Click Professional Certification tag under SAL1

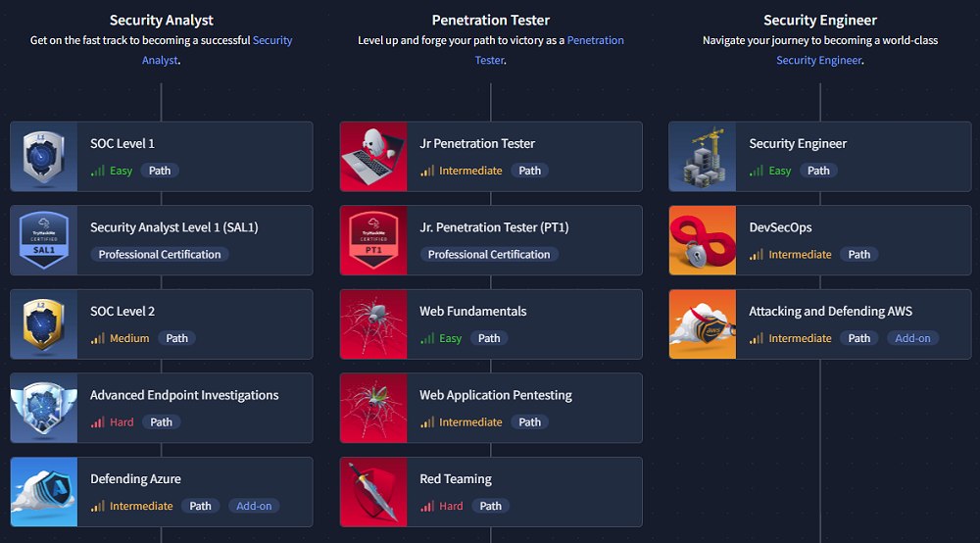coord(160,254)
